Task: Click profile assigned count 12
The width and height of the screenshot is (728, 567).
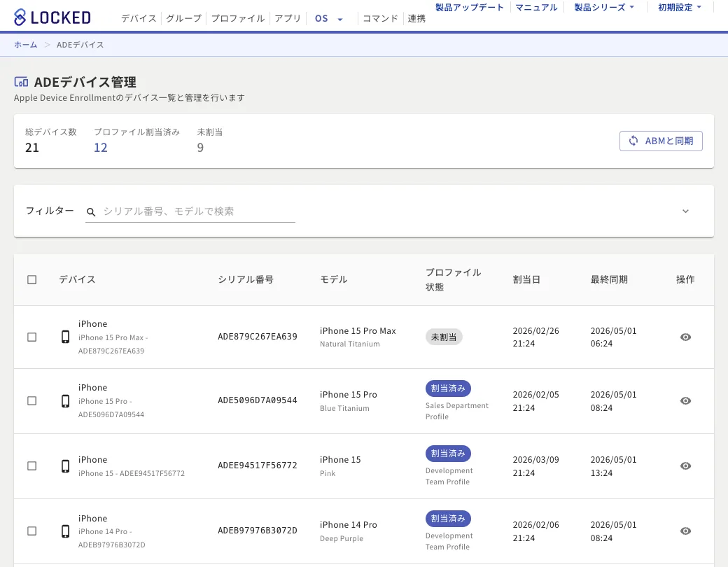Action: [x=101, y=148]
